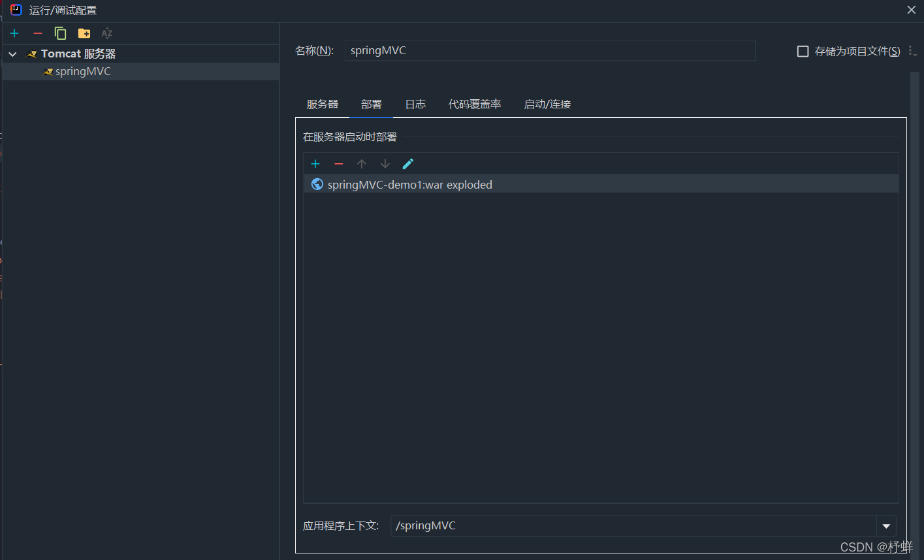
Task: Open the 应用程序上下文 dropdown arrow
Action: (x=886, y=526)
